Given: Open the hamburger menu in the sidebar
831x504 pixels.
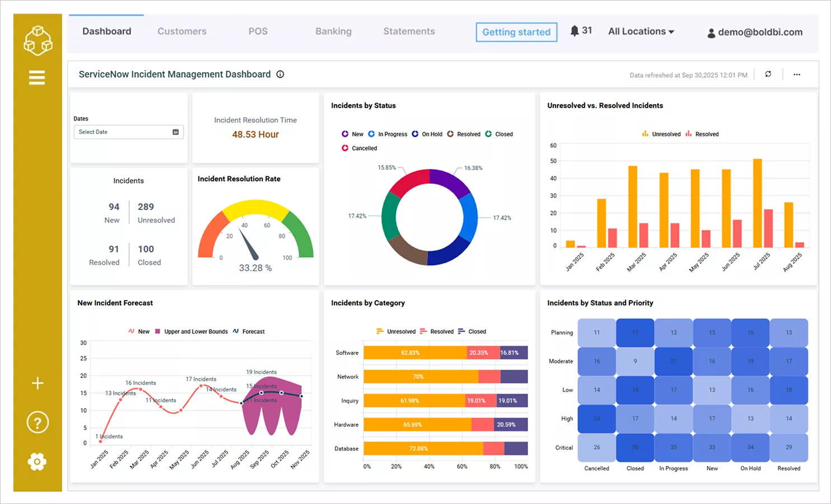Looking at the screenshot, I should [x=37, y=77].
